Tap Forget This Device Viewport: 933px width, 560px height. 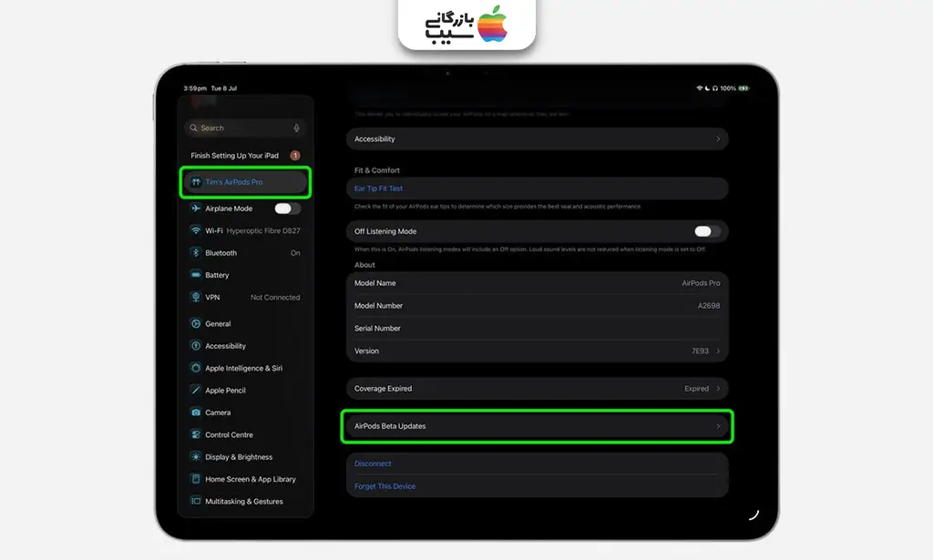coord(384,486)
